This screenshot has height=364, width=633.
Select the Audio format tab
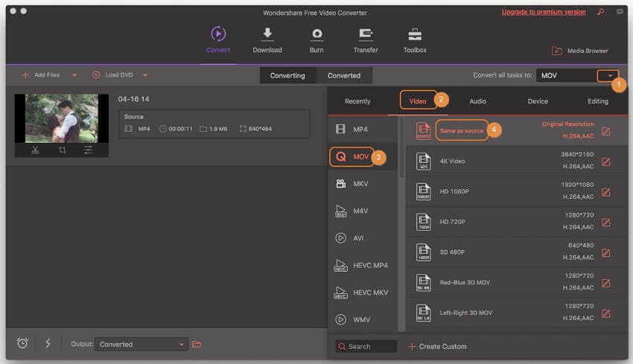pos(477,101)
